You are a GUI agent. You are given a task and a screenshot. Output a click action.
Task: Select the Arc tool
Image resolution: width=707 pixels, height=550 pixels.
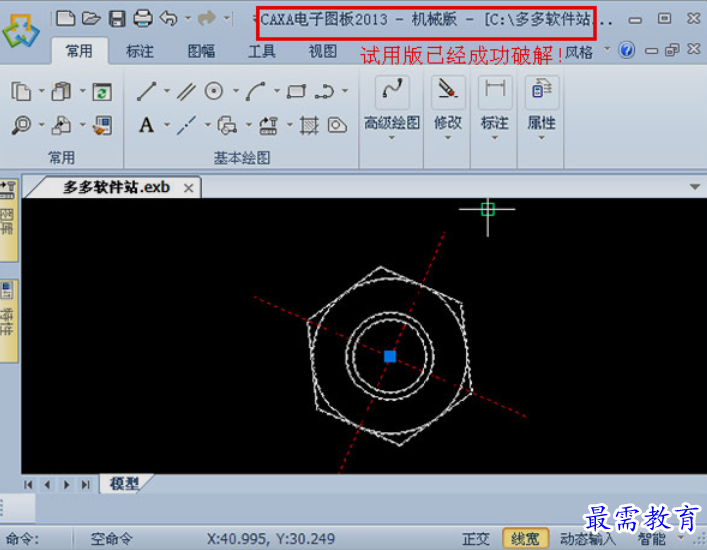point(256,92)
